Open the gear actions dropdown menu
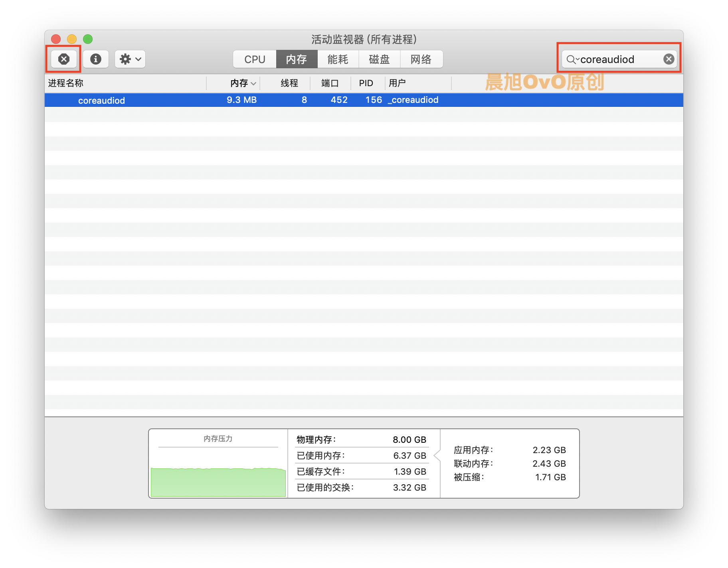This screenshot has width=728, height=568. (130, 59)
